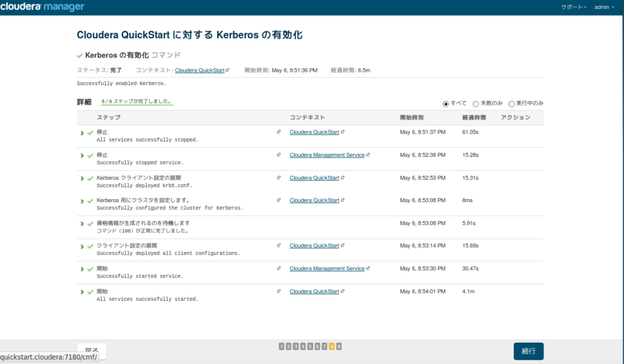Open Cloudera QuickStart link for Kerberos クライアント設定の展開
624x364 pixels.
(314, 178)
